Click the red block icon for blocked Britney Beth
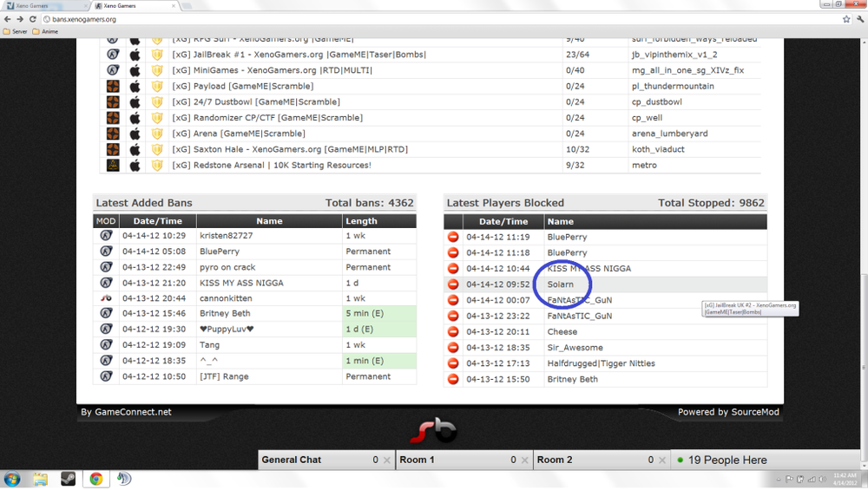The image size is (868, 490). coord(453,379)
